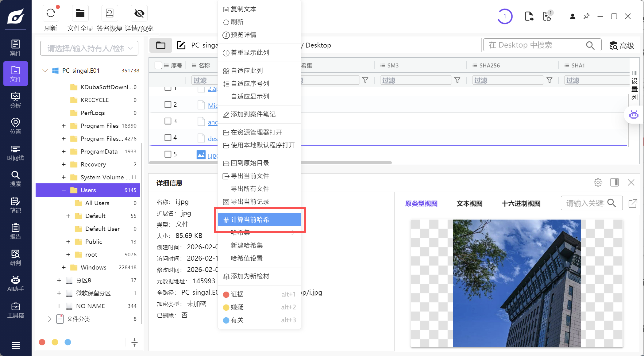Open the circular task progress indicator
Viewport: 644px width, 356px height.
point(505,16)
